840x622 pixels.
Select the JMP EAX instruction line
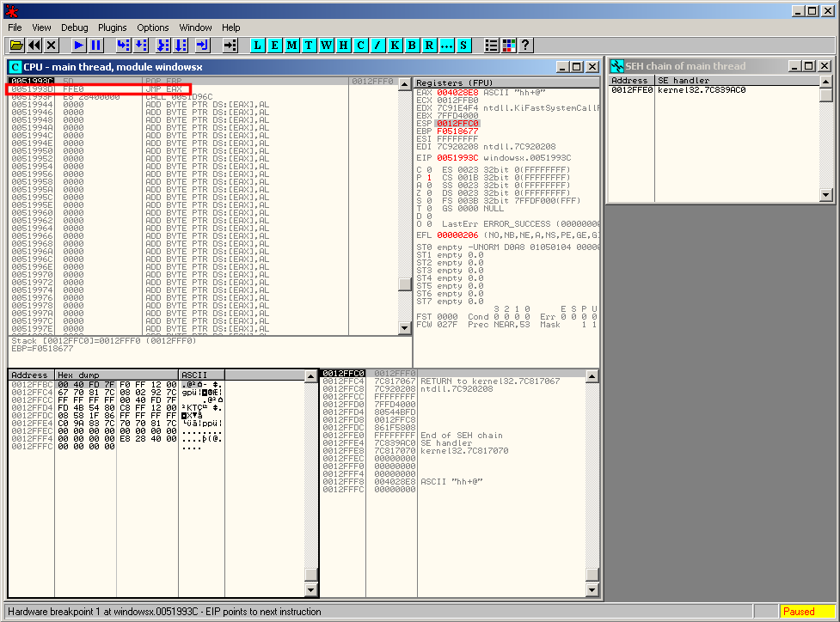[163, 89]
